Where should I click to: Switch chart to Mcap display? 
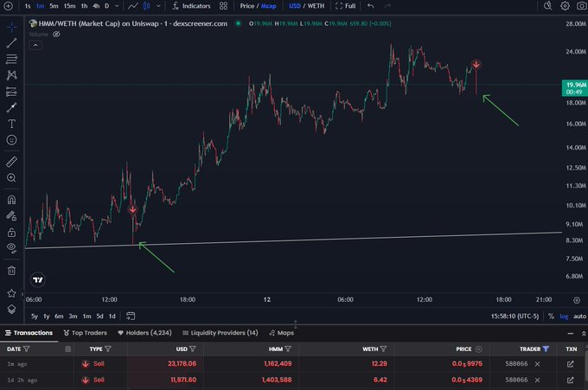(269, 6)
